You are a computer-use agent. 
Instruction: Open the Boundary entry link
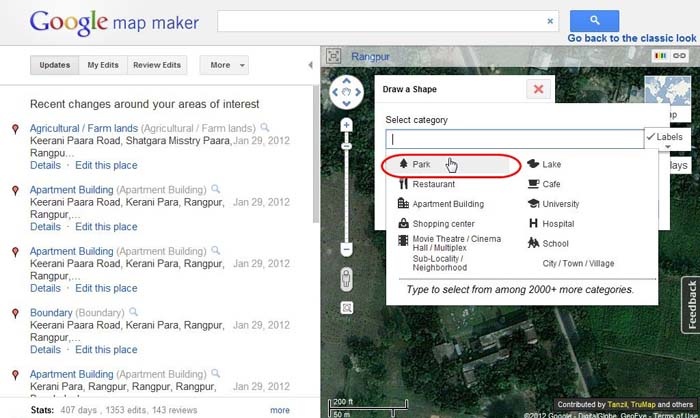(51, 313)
